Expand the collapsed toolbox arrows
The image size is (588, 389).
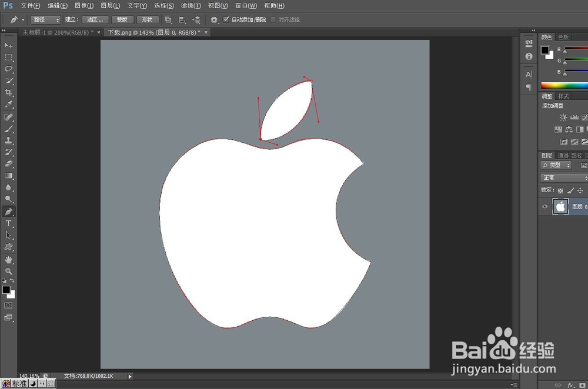click(4, 31)
